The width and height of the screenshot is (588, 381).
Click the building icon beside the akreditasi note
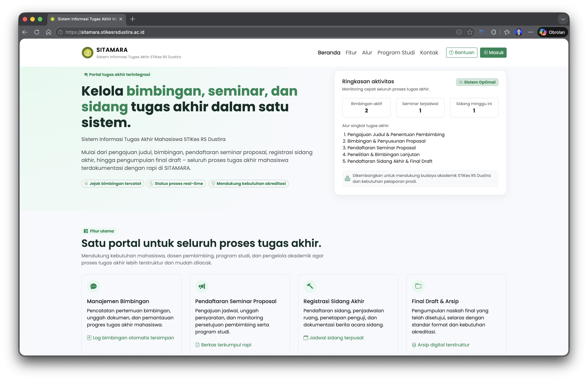point(348,178)
